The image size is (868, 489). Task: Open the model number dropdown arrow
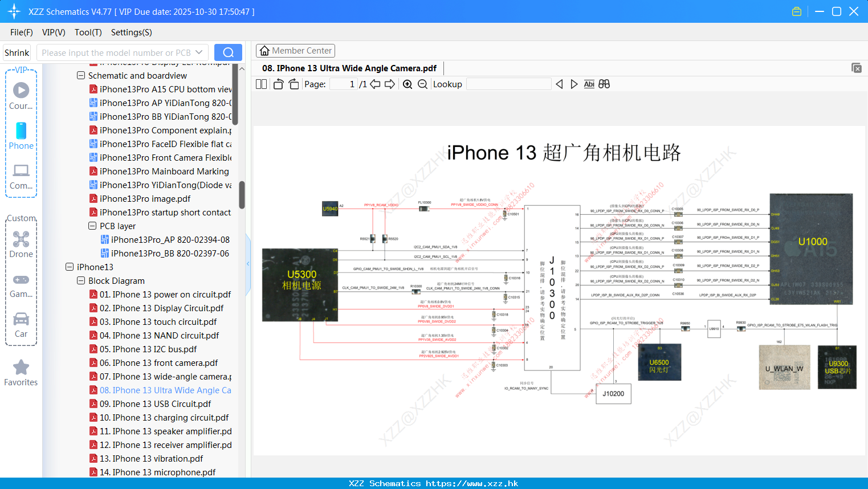pyautogui.click(x=199, y=52)
